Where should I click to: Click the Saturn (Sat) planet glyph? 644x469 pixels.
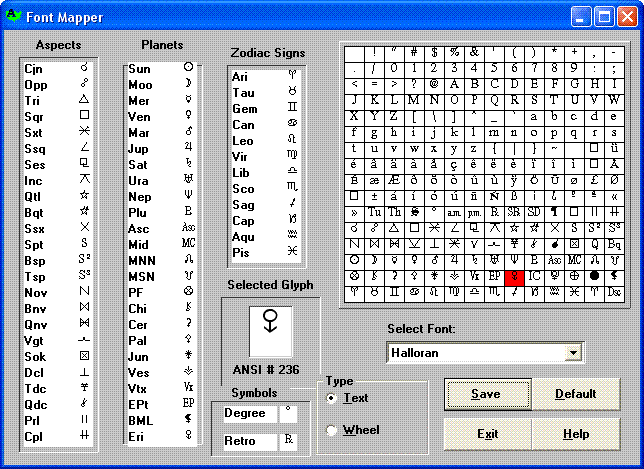188,164
